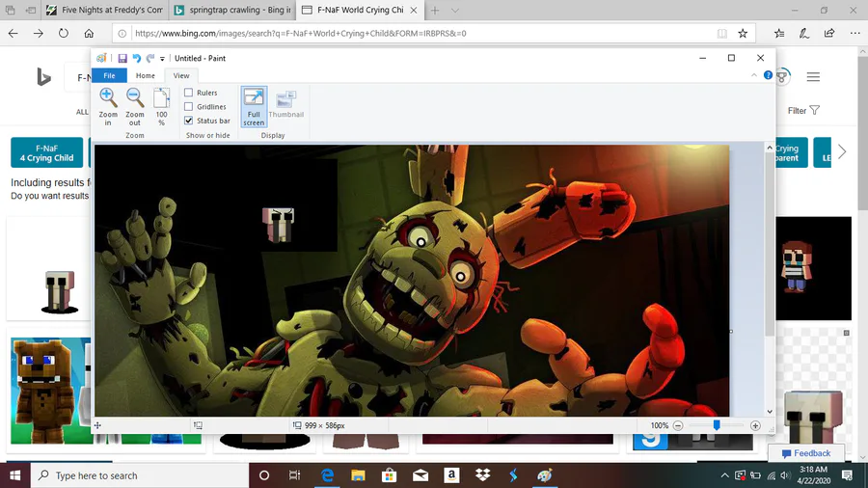Add page to favorites with star
This screenshot has width=868, height=488.
(x=743, y=33)
